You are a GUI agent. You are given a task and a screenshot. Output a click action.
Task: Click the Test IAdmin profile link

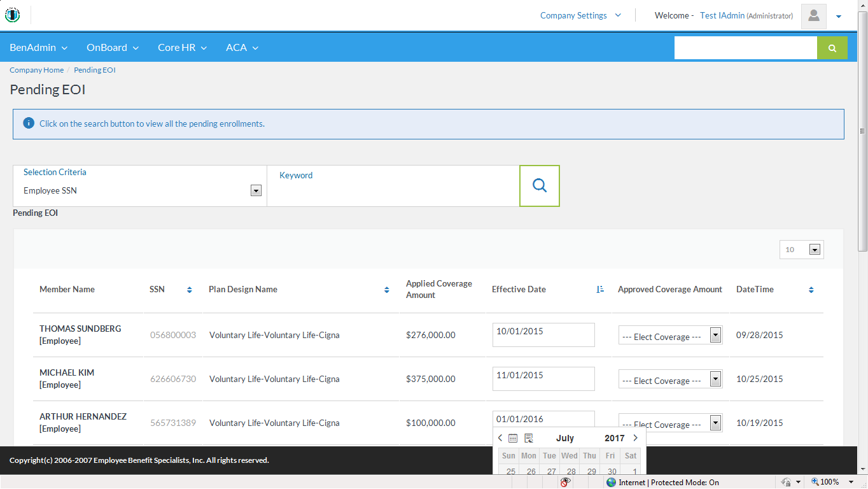click(722, 15)
